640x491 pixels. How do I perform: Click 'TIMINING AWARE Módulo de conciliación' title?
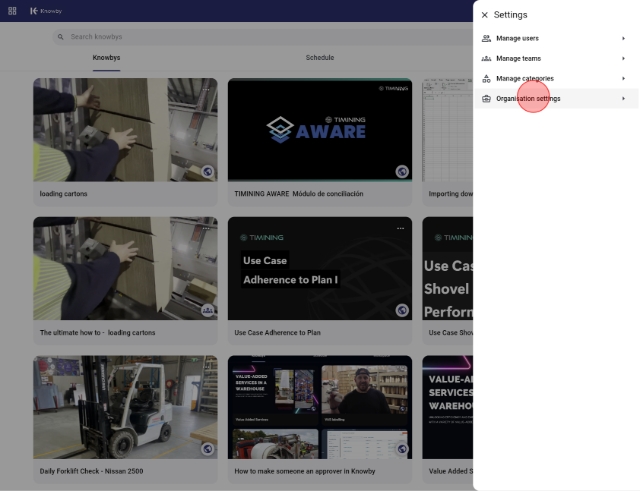click(x=299, y=194)
